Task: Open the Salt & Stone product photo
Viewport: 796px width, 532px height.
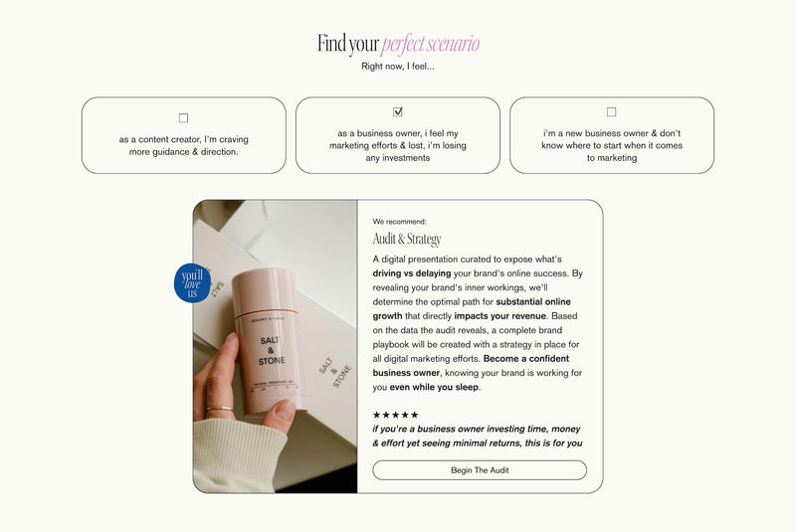Action: pos(276,346)
